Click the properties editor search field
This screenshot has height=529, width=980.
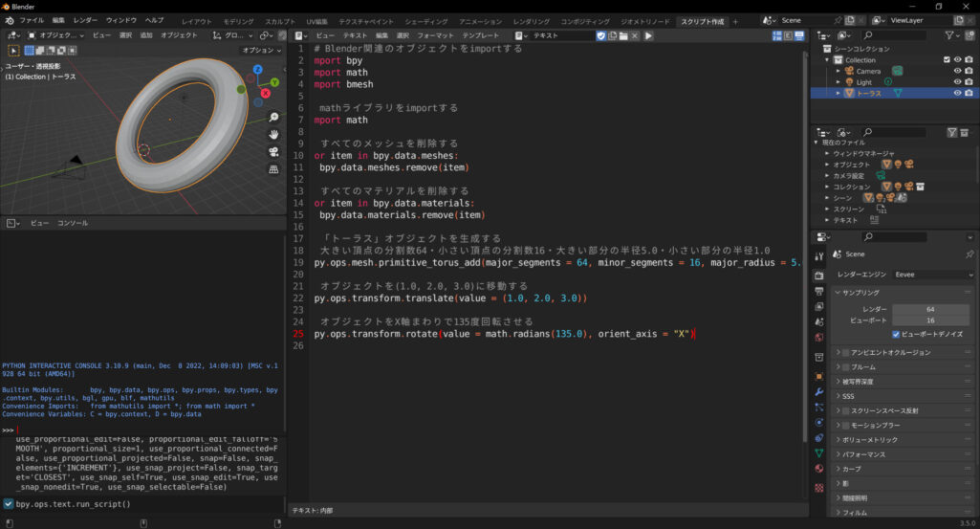[894, 237]
